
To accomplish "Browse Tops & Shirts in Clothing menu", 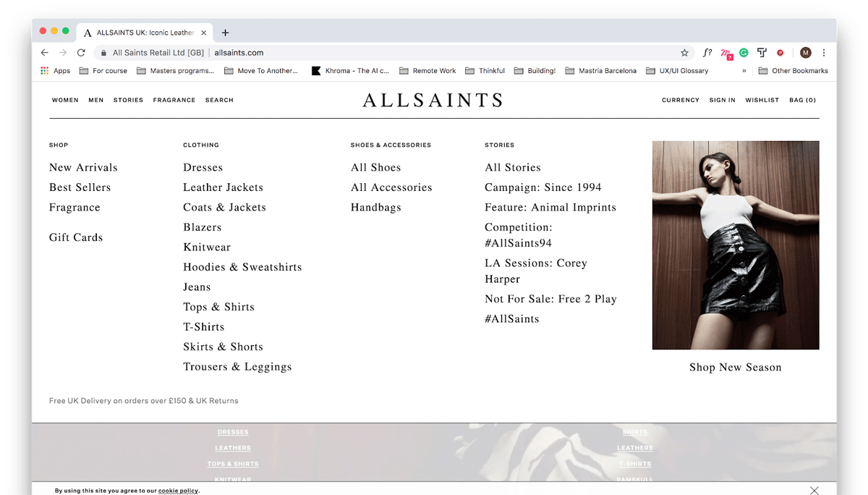I will tap(219, 307).
